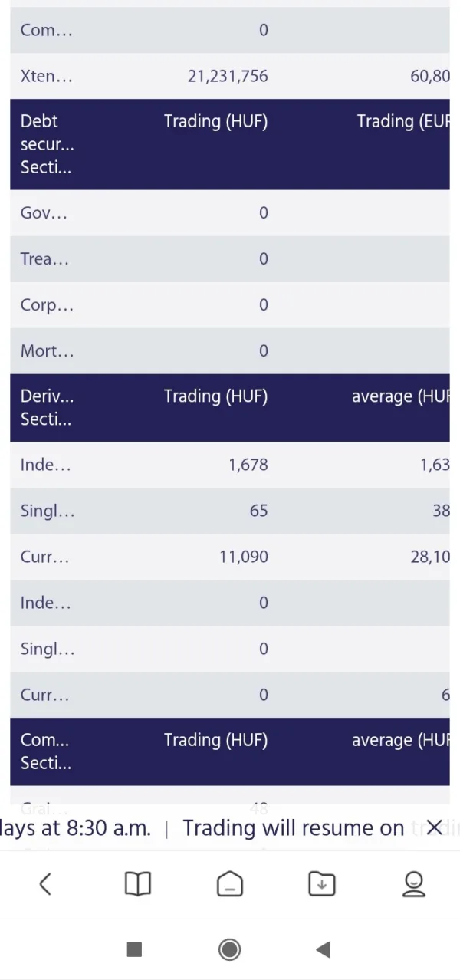Select the Government bonds row label
The height and width of the screenshot is (980, 460).
point(44,213)
